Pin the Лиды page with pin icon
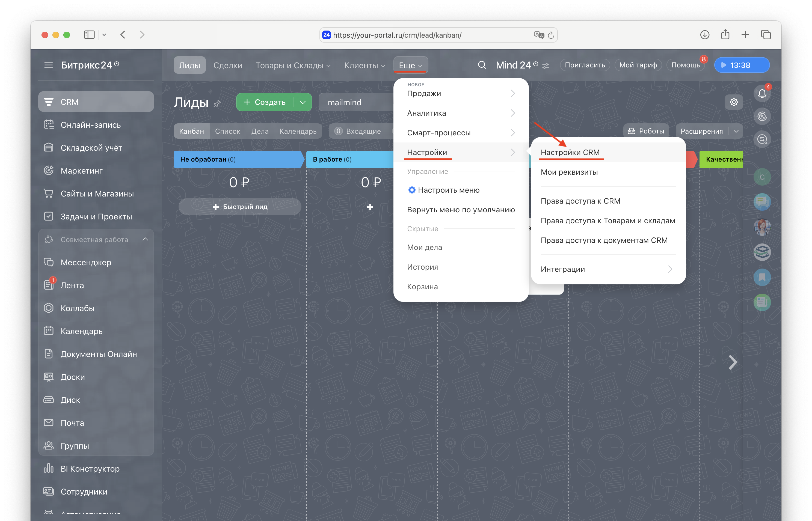This screenshot has width=812, height=521. (x=217, y=103)
